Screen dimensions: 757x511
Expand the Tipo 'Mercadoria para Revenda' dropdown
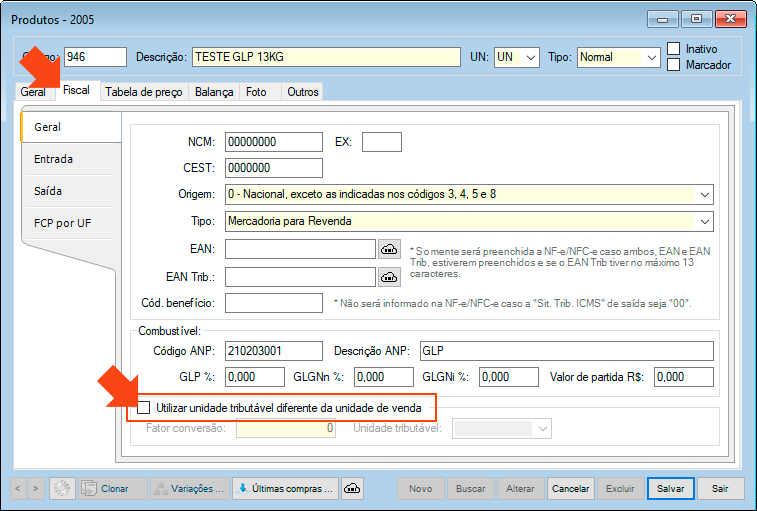coord(705,221)
